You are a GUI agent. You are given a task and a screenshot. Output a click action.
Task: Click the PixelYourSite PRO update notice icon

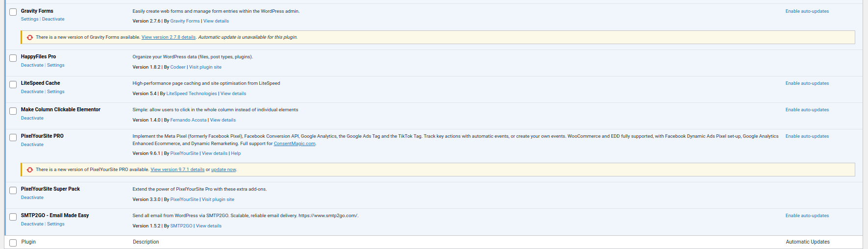[x=30, y=170]
